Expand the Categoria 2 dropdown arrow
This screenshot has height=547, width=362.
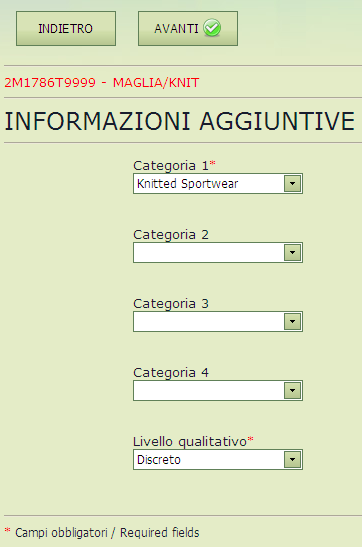[293, 253]
